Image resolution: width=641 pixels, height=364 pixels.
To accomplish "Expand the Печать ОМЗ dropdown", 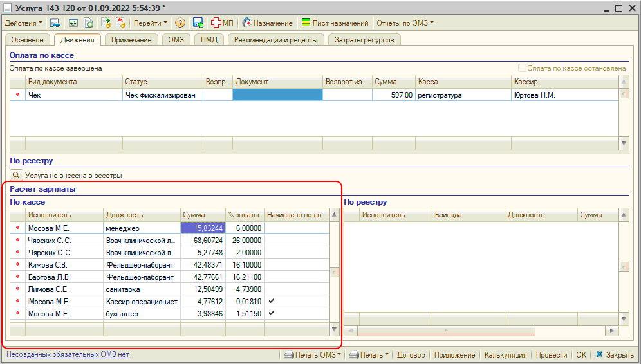I will point(313,355).
